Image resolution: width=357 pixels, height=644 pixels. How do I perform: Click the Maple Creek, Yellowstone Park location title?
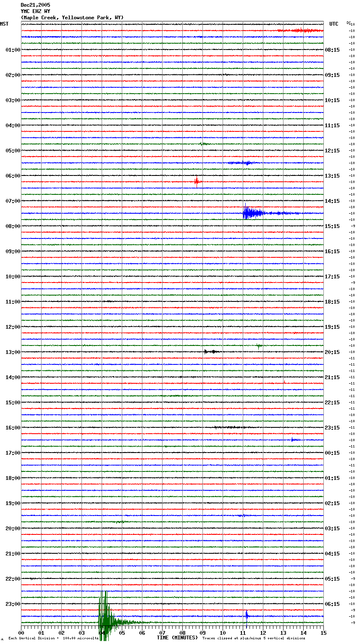point(72,18)
